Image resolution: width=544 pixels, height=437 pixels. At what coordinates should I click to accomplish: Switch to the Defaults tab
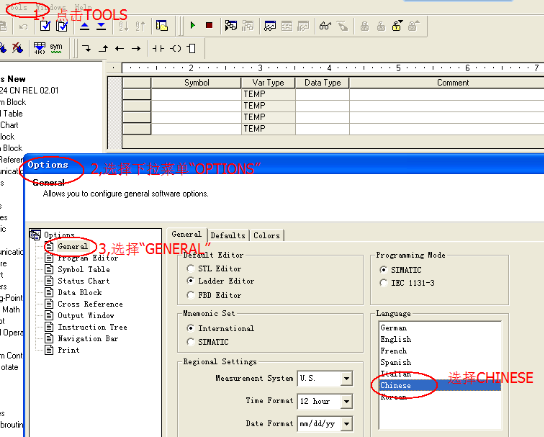click(x=228, y=235)
